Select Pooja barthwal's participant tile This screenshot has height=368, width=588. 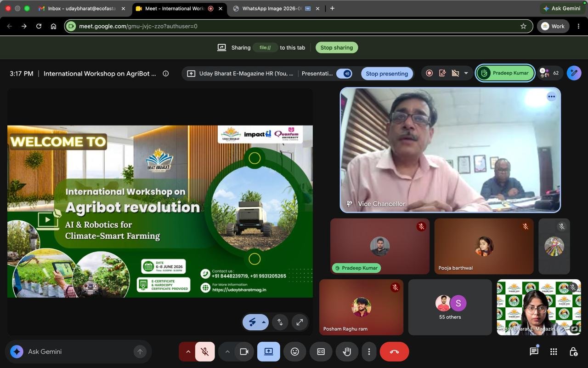point(484,247)
